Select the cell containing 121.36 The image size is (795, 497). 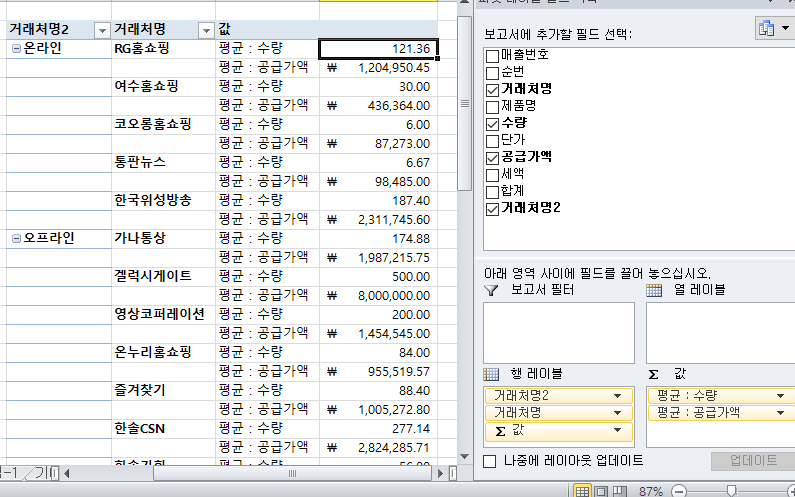378,49
